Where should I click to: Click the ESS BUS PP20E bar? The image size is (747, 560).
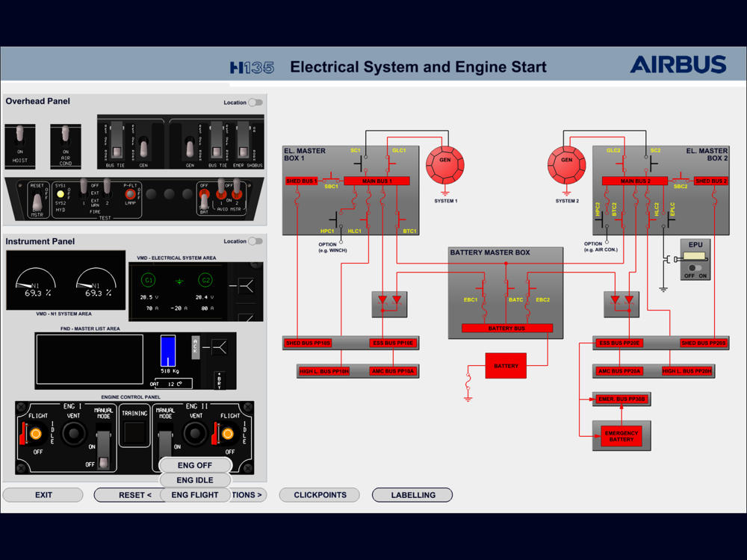(x=619, y=343)
